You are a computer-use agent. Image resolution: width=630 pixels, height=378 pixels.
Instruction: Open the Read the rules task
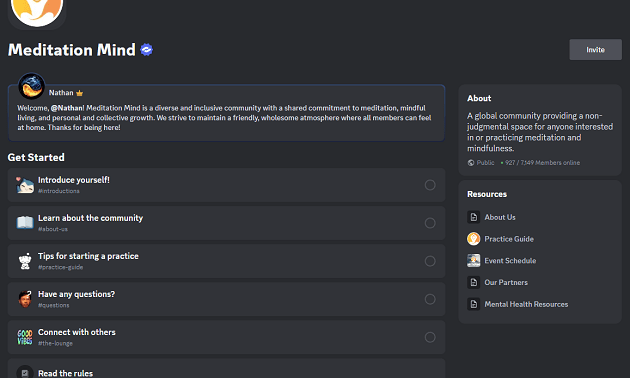coord(226,368)
